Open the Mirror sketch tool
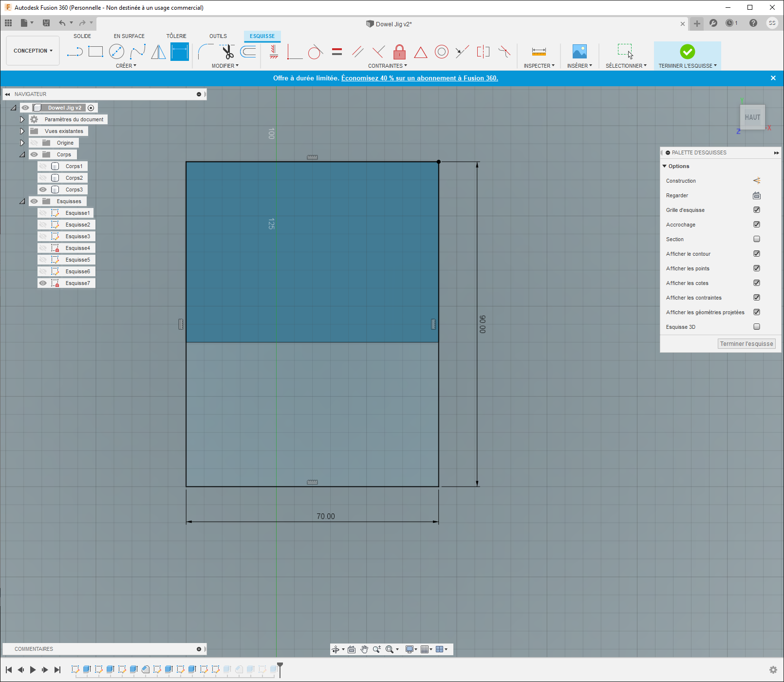 (158, 51)
